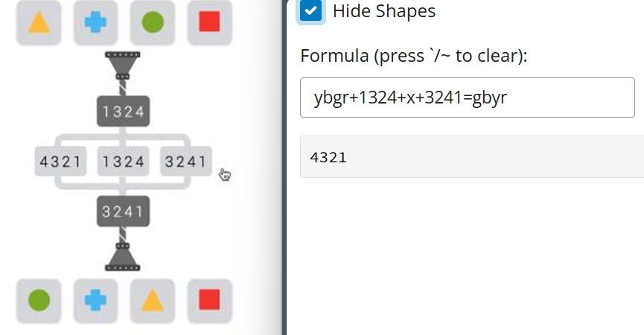This screenshot has width=644, height=335.
Task: Select the dark 3241 node block
Action: (124, 211)
